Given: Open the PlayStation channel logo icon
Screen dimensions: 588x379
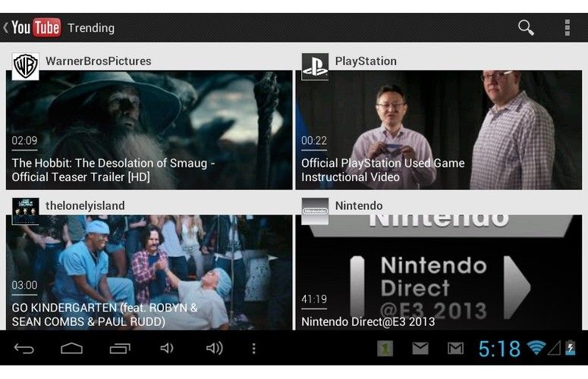Looking at the screenshot, I should tap(315, 67).
